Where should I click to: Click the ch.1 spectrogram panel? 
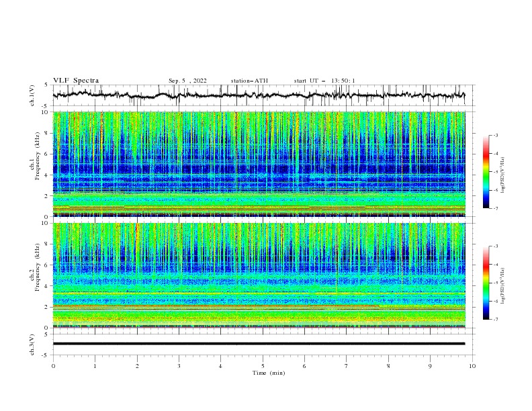[259, 164]
